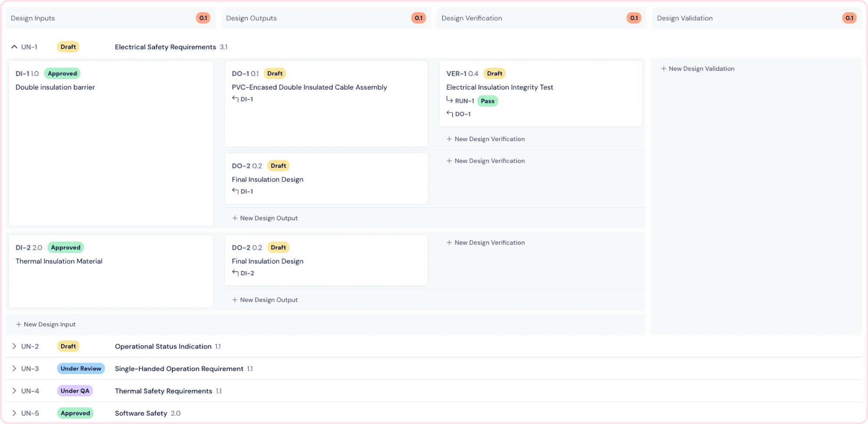Click the RUN-1 sub-arrow icon in VER-1

pos(450,100)
